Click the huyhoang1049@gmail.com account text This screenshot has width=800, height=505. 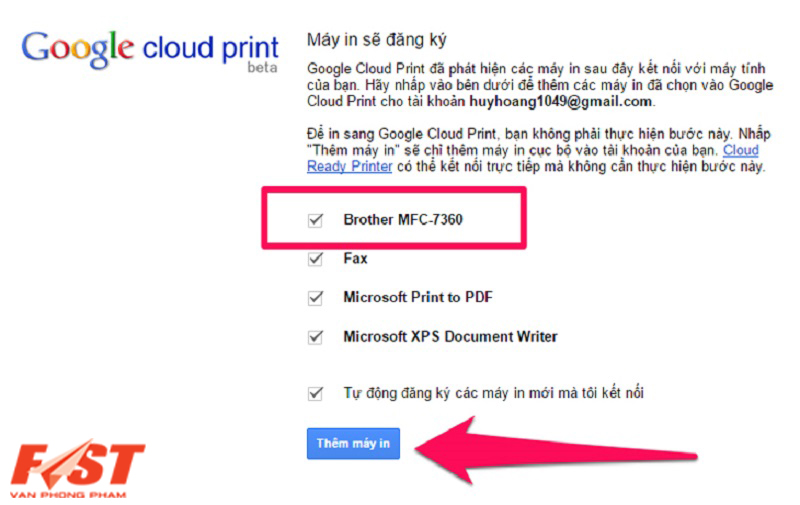[x=560, y=102]
